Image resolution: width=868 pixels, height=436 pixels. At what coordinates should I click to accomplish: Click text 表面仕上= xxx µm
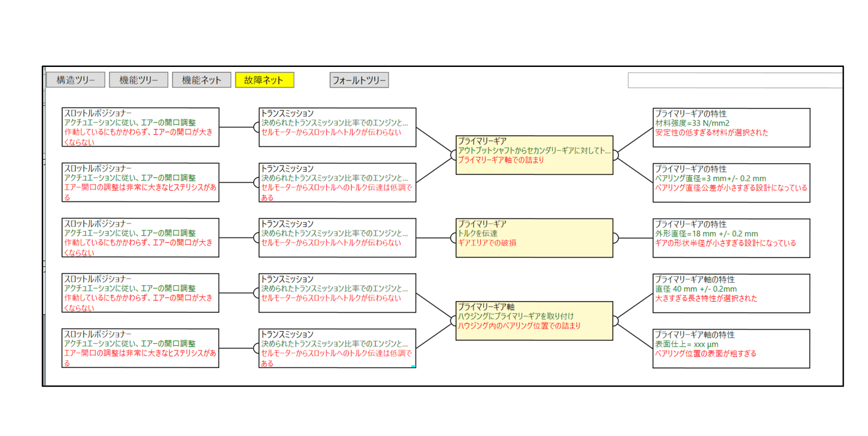(686, 344)
